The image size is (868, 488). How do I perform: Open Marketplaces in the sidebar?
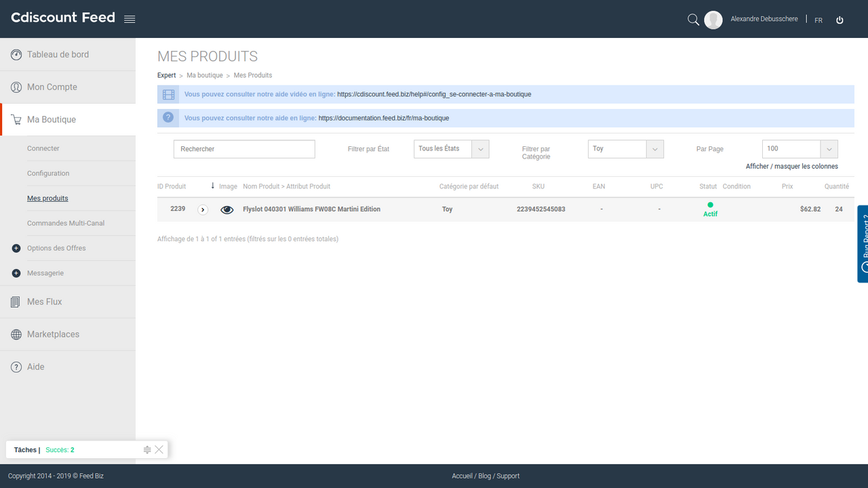(53, 334)
